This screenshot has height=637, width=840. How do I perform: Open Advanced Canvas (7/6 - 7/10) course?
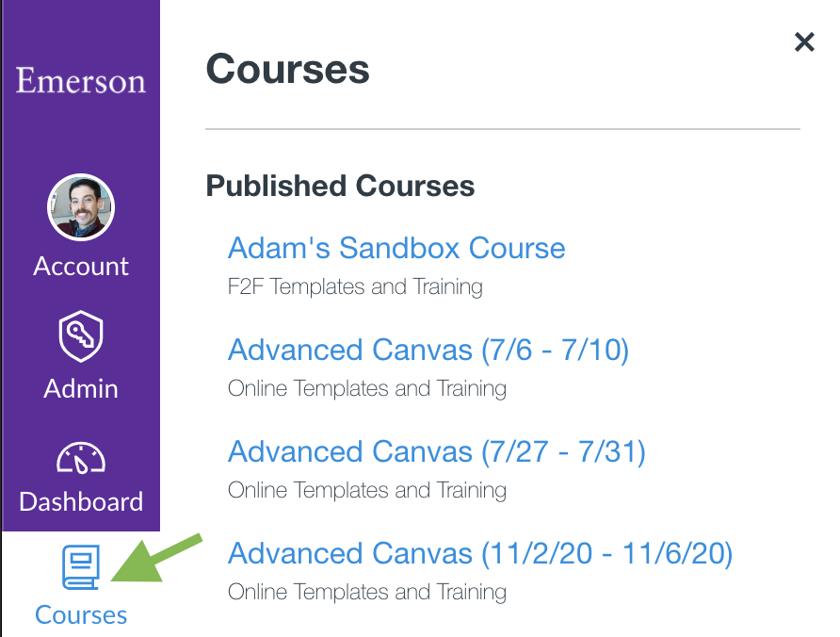tap(428, 350)
